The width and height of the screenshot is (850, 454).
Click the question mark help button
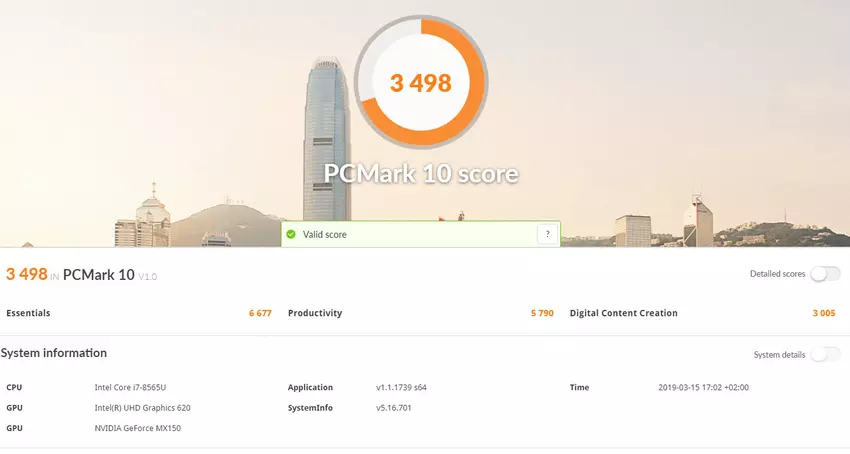[546, 234]
